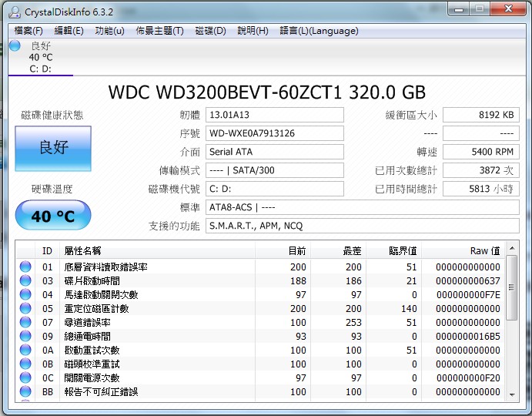Click the Raw 值 column header
The height and width of the screenshot is (416, 532).
463,251
